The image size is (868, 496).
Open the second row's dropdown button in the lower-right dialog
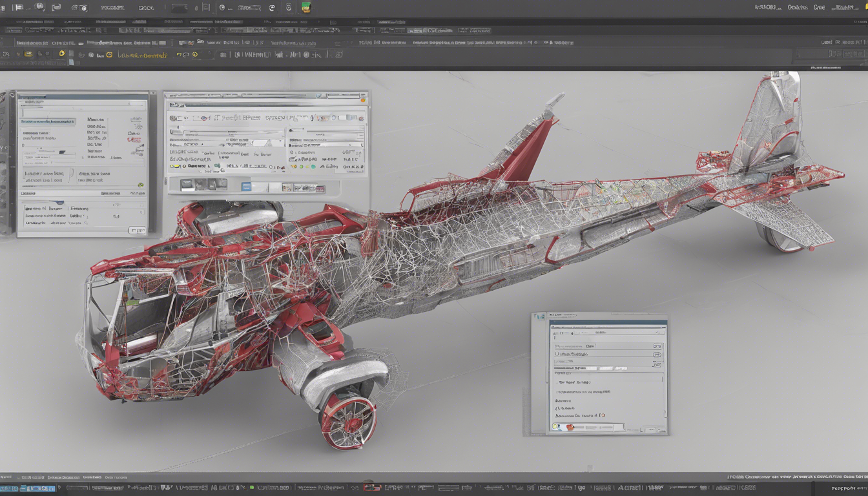coord(657,355)
